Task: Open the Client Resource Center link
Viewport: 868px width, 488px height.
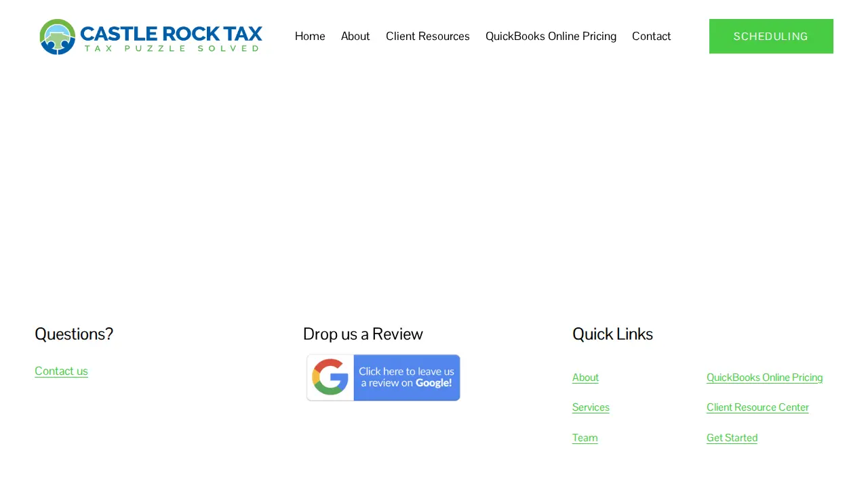Action: pyautogui.click(x=757, y=407)
